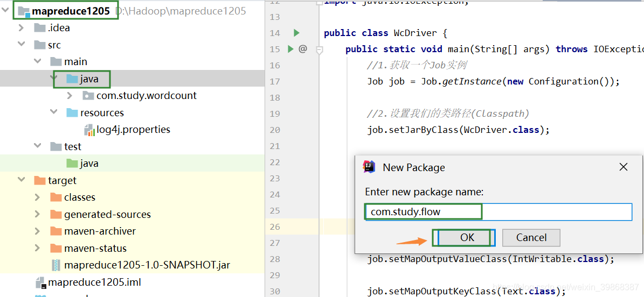The image size is (644, 297).
Task: Select com.study.wordcount package label
Action: pyautogui.click(x=147, y=96)
